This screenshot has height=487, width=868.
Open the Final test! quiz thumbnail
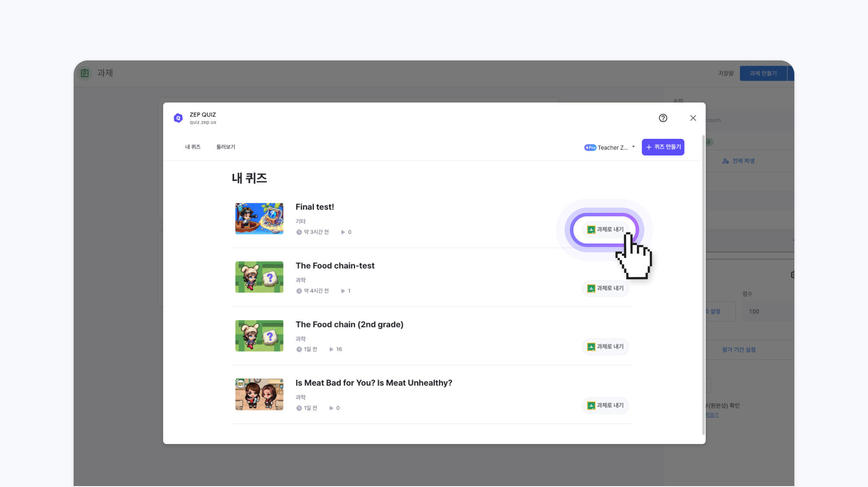259,219
